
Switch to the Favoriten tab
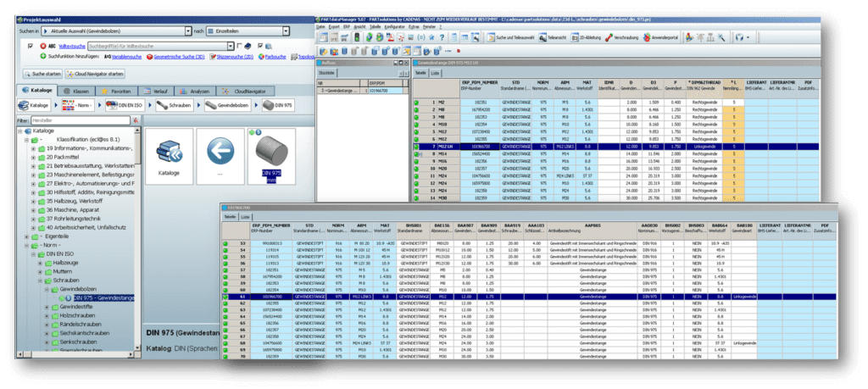pyautogui.click(x=117, y=92)
